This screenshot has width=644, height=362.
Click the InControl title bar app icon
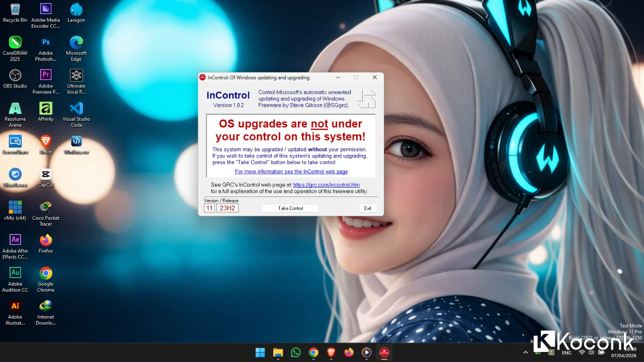tap(203, 77)
